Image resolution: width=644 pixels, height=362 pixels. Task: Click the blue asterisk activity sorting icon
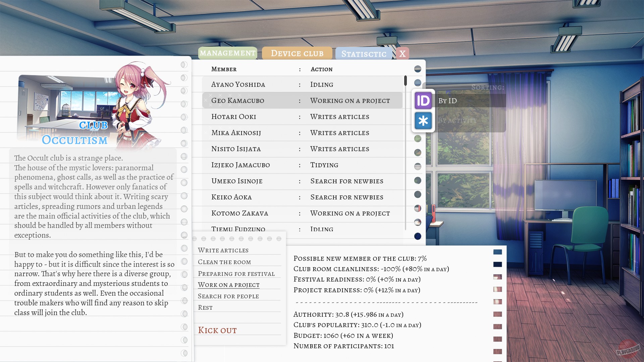[x=423, y=121]
